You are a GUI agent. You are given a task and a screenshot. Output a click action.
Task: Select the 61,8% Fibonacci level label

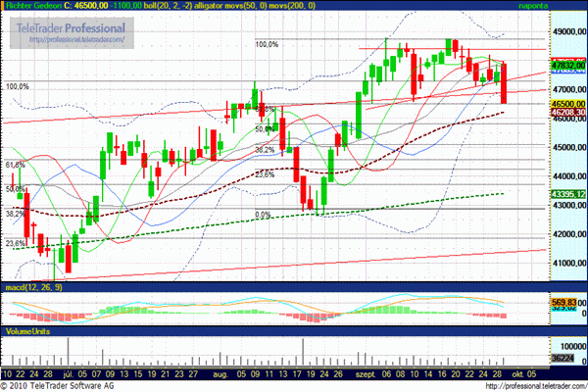(15, 165)
